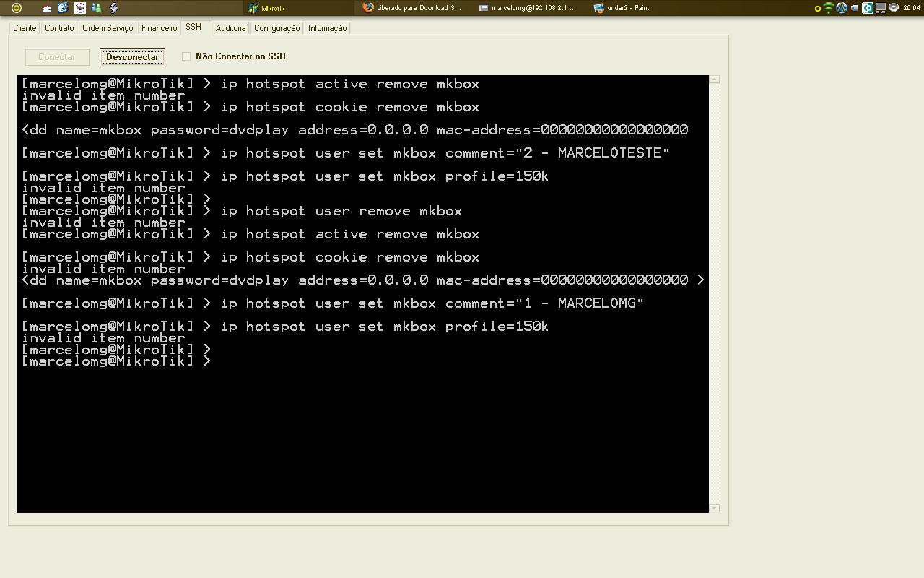This screenshot has width=924, height=578.
Task: Click the small yellow ring tray icon
Action: (x=818, y=9)
